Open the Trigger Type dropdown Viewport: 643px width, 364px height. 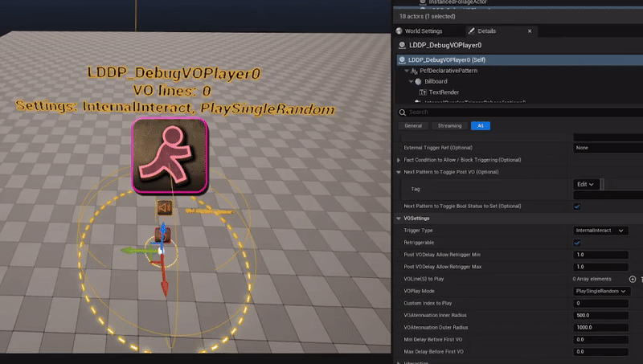click(600, 231)
